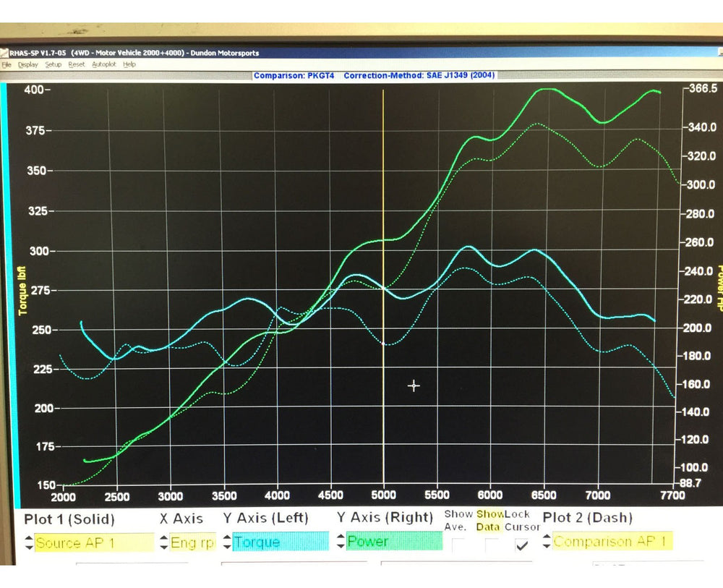Click the stepper arrows beside Power field
Image resolution: width=723 pixels, height=588 pixels.
tap(341, 541)
